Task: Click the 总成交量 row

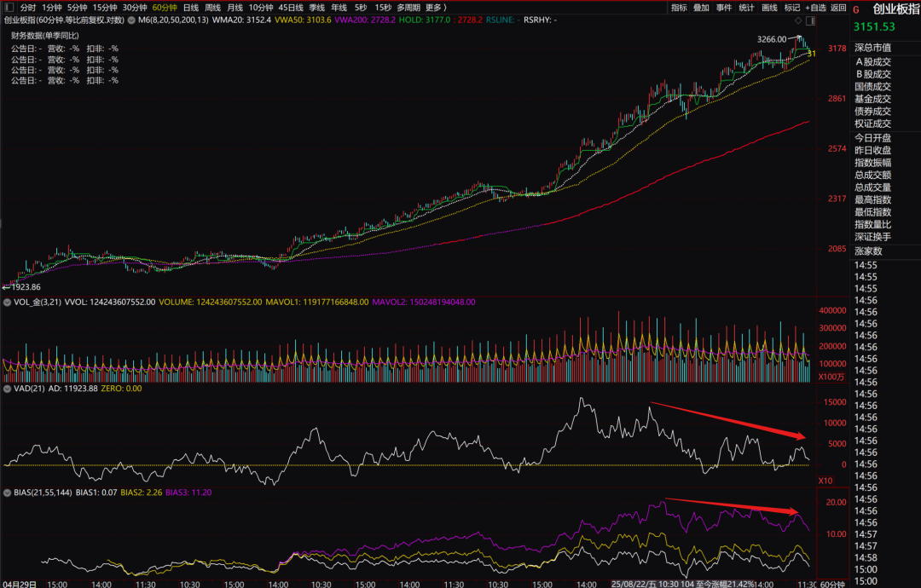Action: pyautogui.click(x=872, y=187)
